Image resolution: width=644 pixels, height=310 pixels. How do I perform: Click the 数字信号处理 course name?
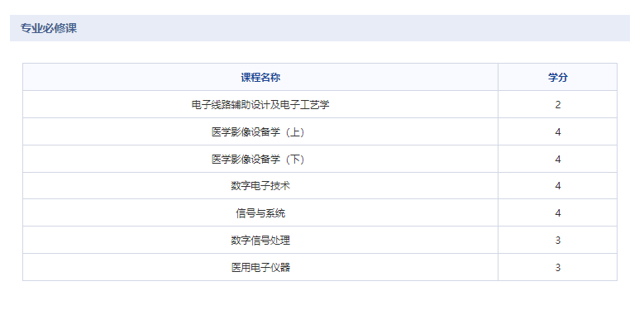click(260, 241)
